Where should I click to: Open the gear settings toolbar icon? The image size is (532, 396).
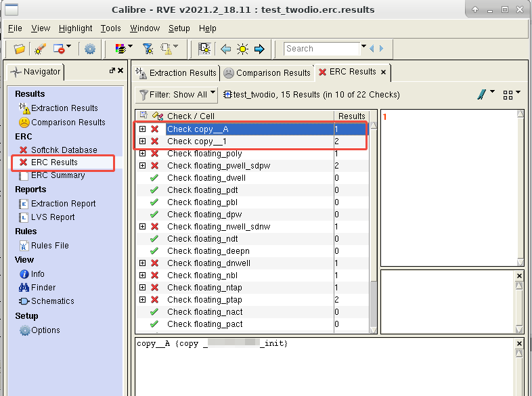90,49
